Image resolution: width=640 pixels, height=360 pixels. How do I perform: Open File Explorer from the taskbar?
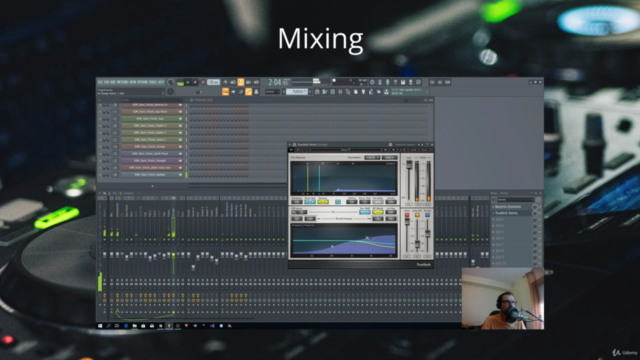pos(134,326)
